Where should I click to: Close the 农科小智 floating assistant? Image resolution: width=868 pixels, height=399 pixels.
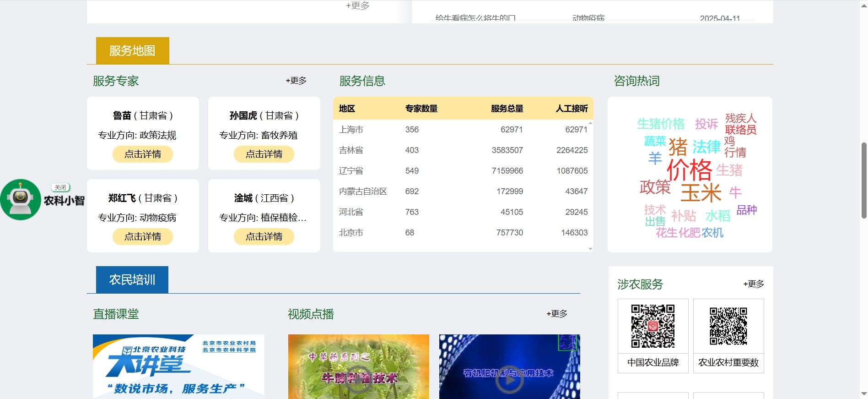[x=60, y=187]
